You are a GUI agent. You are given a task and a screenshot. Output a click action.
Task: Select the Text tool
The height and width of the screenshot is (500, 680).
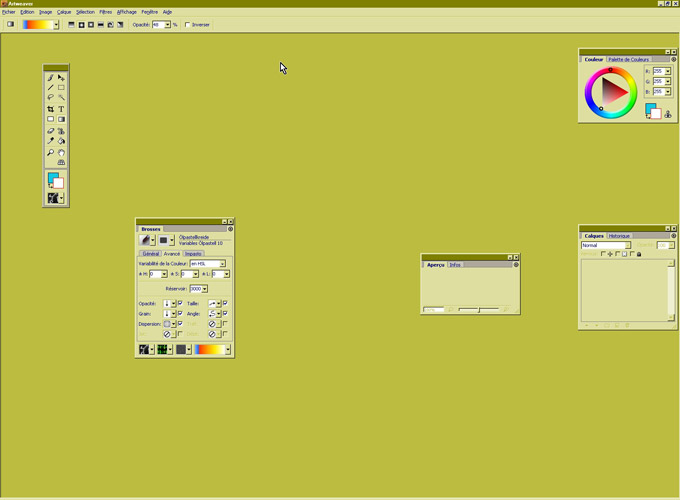point(61,109)
